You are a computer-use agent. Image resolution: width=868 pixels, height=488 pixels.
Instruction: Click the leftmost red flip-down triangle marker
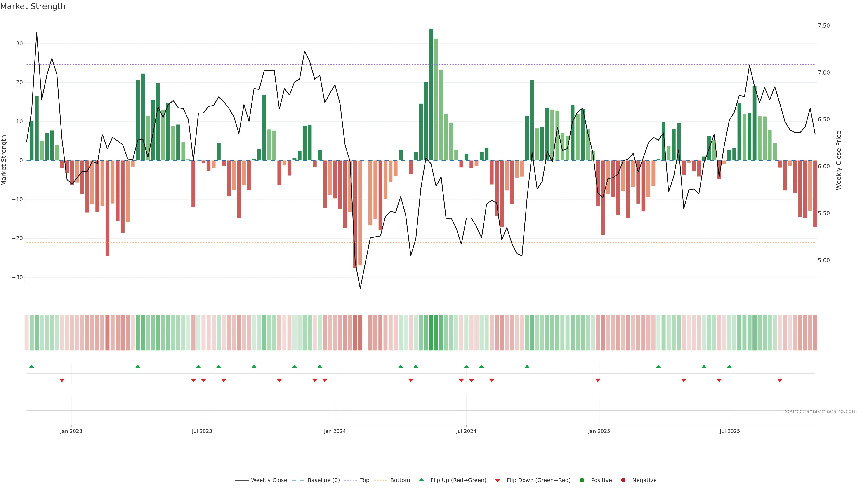point(62,380)
